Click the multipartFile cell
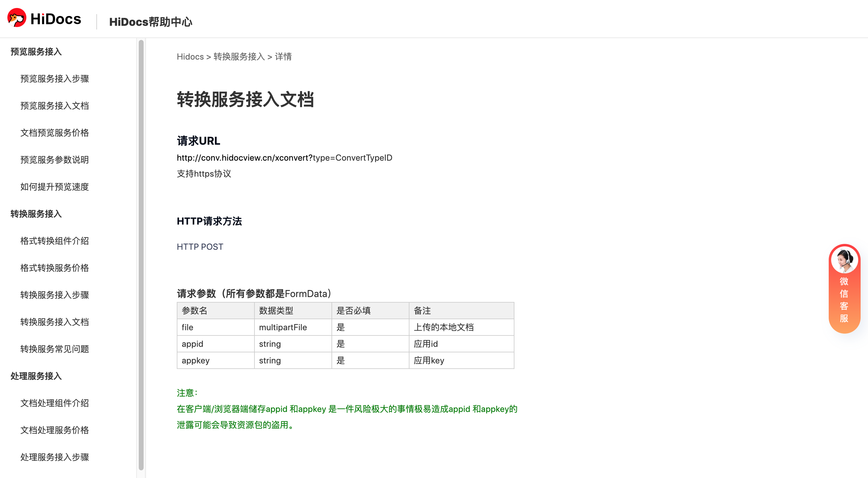This screenshot has height=478, width=868. click(293, 327)
